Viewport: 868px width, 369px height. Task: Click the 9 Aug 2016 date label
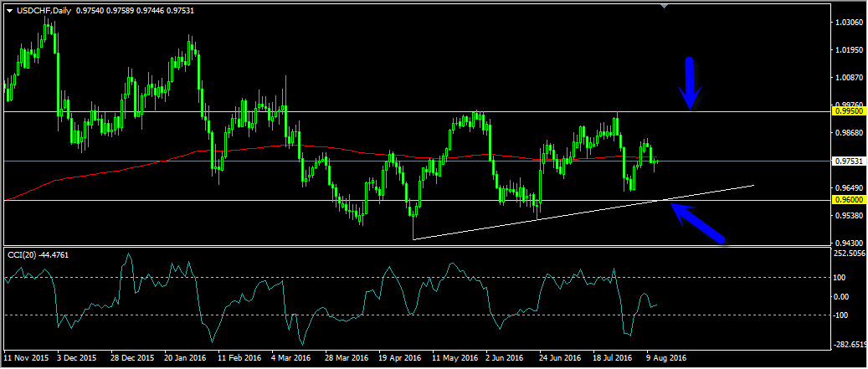(666, 358)
